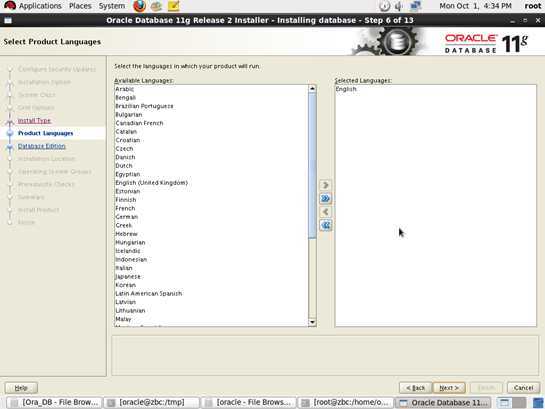Add all languages with double right arrow

click(x=325, y=198)
